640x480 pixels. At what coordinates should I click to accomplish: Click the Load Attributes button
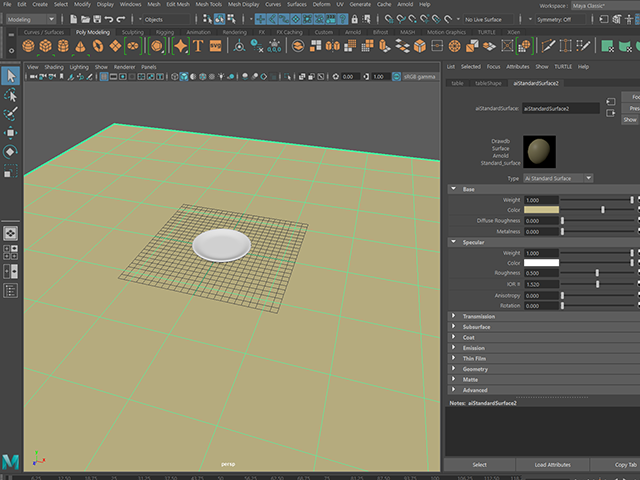click(553, 464)
